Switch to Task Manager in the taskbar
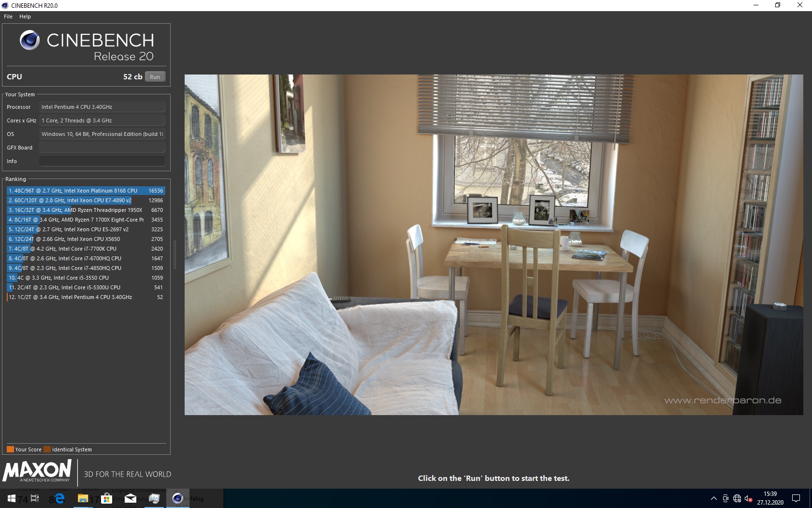 (154, 498)
